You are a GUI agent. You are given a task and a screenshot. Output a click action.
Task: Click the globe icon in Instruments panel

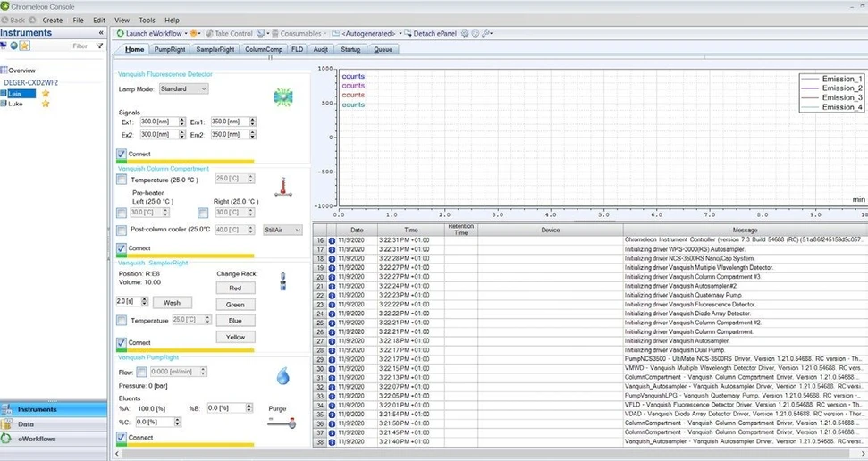tap(13, 46)
